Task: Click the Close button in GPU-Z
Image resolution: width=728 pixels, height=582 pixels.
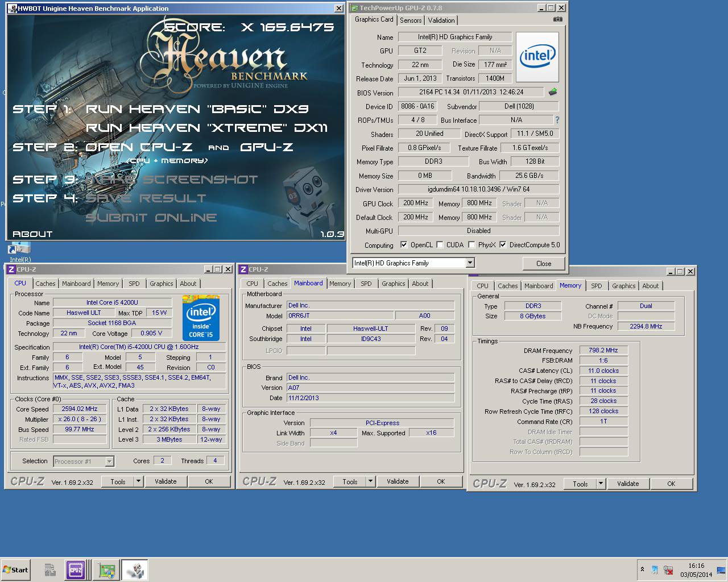Action: click(544, 264)
